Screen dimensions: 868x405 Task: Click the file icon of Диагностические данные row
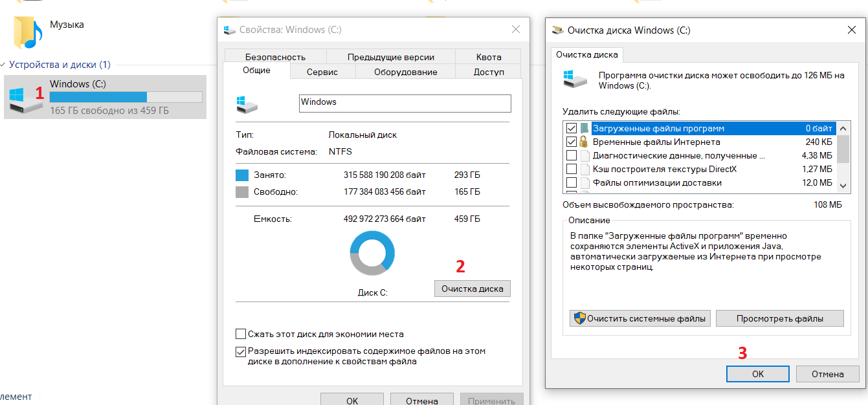[x=585, y=156]
